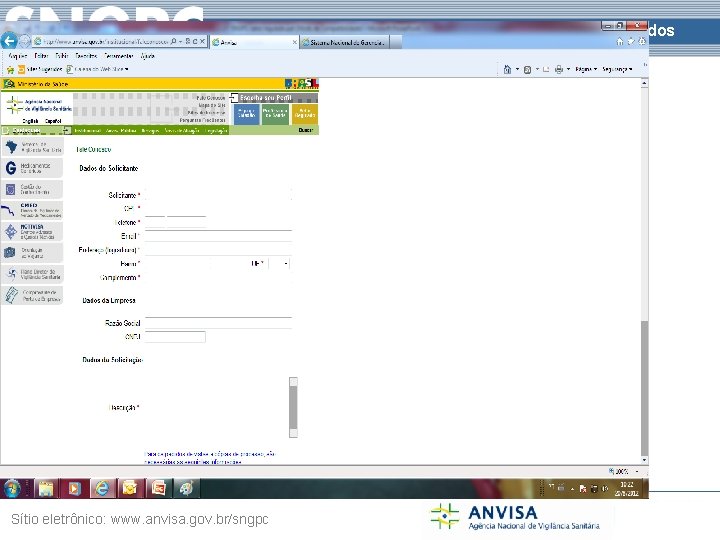The width and height of the screenshot is (720, 540).
Task: Open the Ferramentas menu
Action: pos(118,56)
